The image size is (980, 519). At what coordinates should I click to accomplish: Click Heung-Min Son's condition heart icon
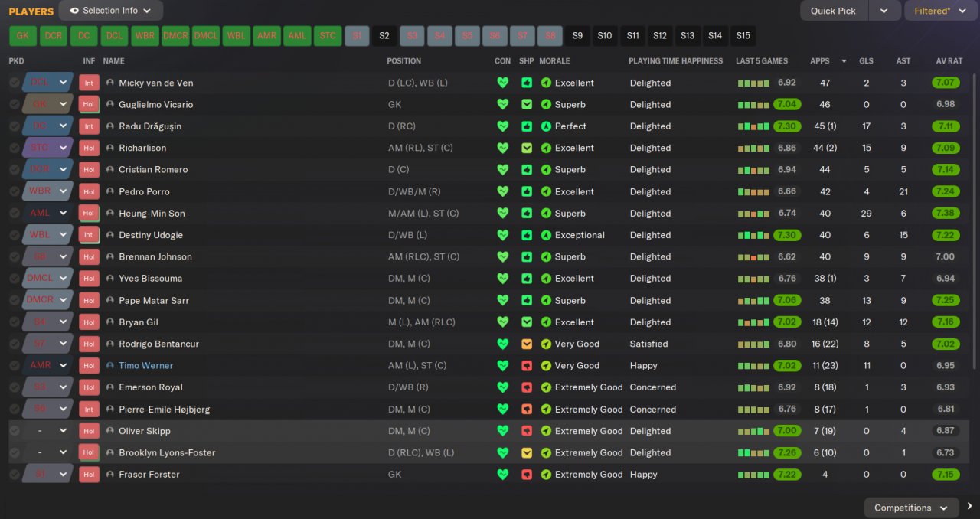point(502,213)
